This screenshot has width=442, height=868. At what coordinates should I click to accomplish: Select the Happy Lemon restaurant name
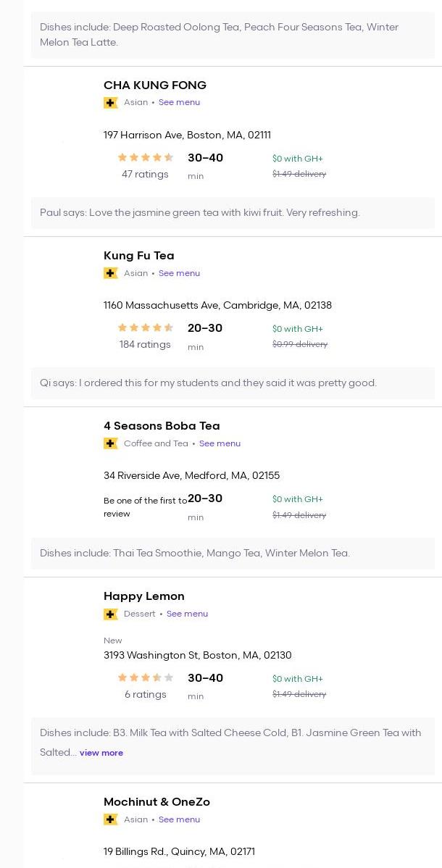(x=144, y=596)
